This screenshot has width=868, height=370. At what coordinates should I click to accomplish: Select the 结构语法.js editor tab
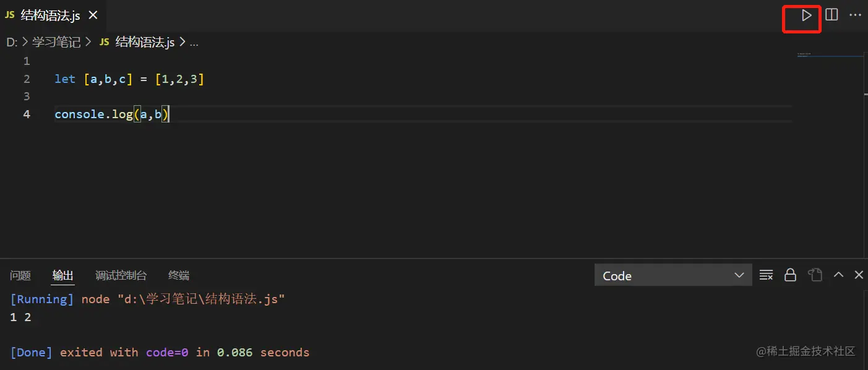[50, 15]
